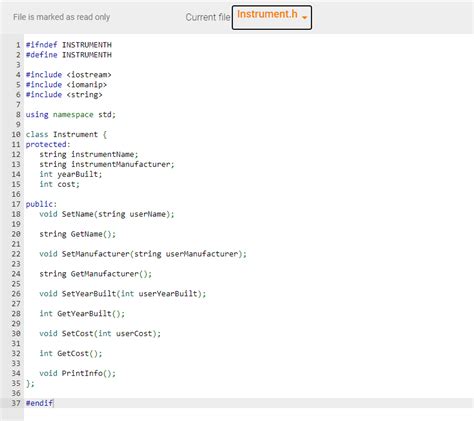This screenshot has height=421, width=474.
Task: Click the 'string GetManufacturer();' line
Action: tap(95, 274)
